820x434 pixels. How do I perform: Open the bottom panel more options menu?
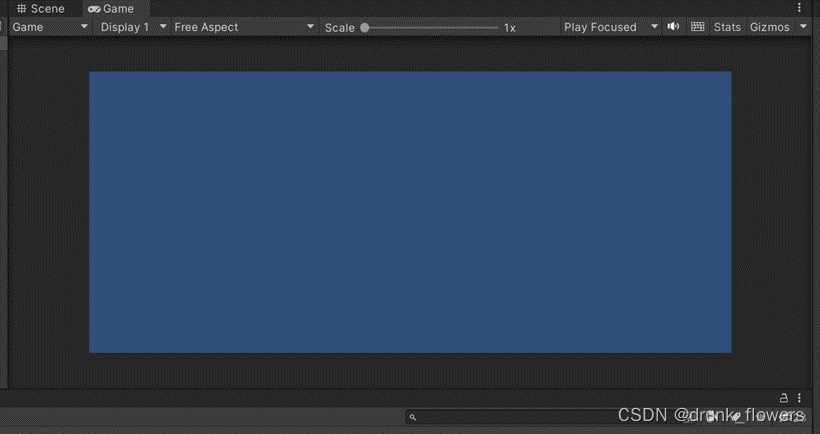[x=799, y=398]
